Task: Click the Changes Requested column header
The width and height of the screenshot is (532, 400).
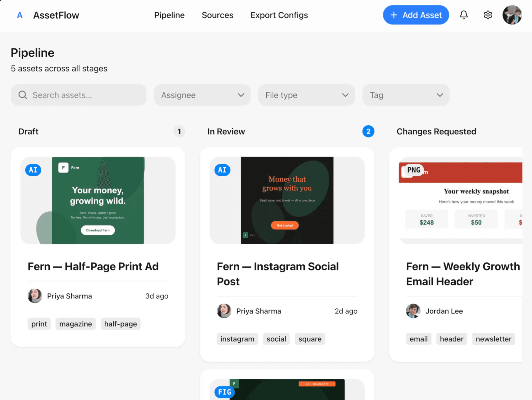Action: 436,131
